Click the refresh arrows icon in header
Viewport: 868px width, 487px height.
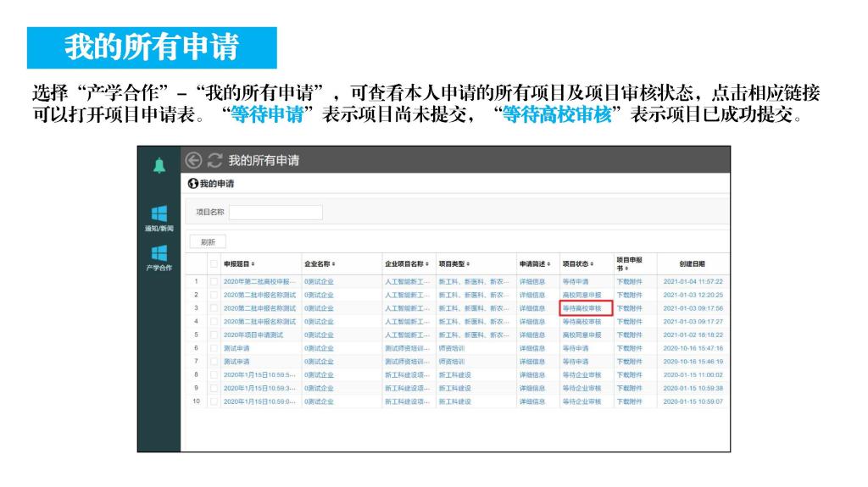tap(214, 161)
